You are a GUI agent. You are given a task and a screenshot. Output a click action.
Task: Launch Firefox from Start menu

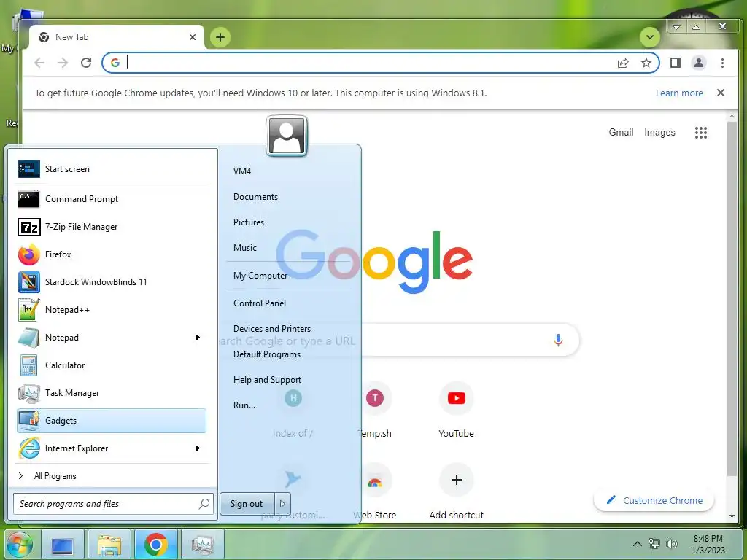coord(112,254)
